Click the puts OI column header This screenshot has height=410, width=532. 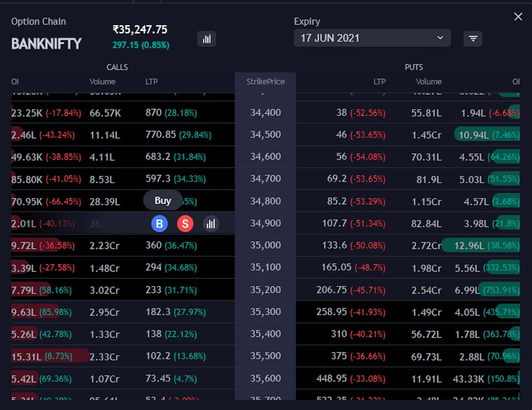pyautogui.click(x=516, y=81)
